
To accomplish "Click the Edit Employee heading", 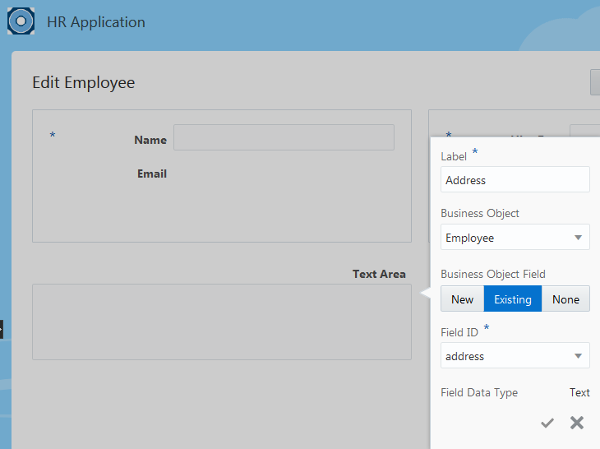I will 84,83.
